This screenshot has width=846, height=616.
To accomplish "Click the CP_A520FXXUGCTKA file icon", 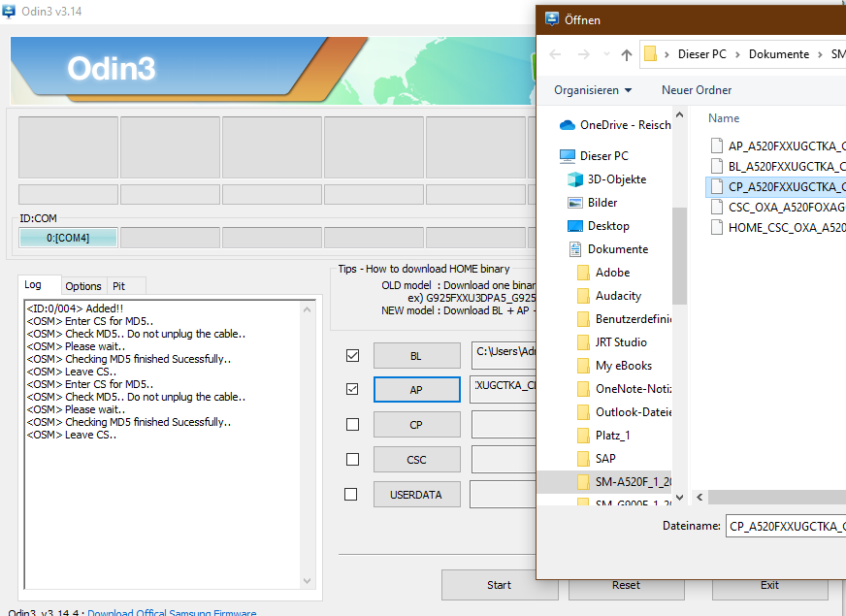I will (x=717, y=186).
